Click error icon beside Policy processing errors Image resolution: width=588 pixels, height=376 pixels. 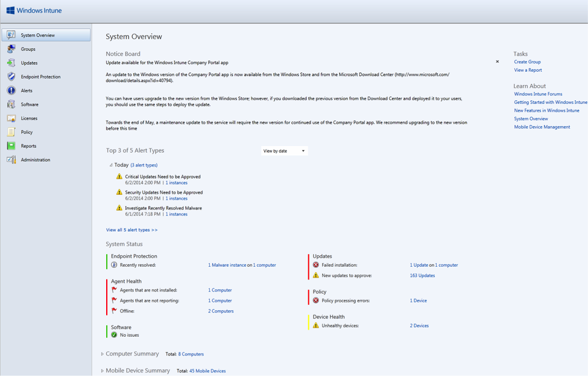pos(316,301)
